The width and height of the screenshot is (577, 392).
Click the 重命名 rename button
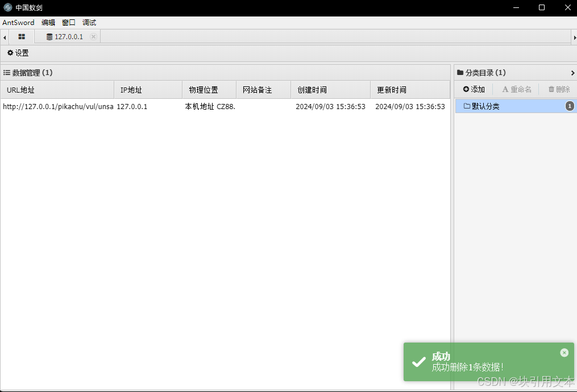click(517, 89)
